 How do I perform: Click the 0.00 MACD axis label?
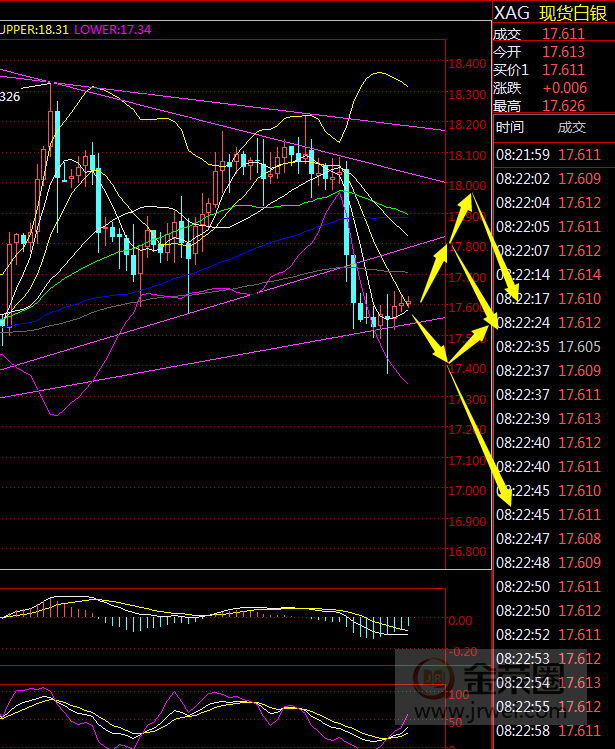tap(461, 621)
